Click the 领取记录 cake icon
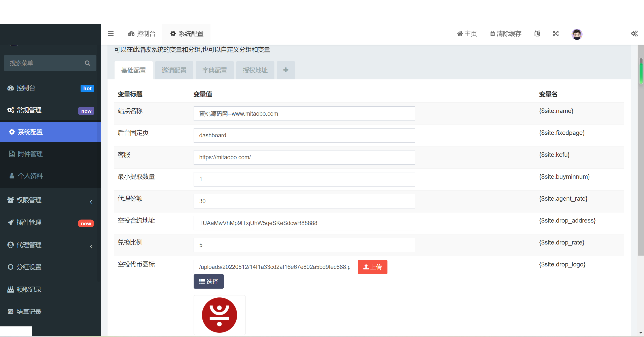 tap(11, 289)
